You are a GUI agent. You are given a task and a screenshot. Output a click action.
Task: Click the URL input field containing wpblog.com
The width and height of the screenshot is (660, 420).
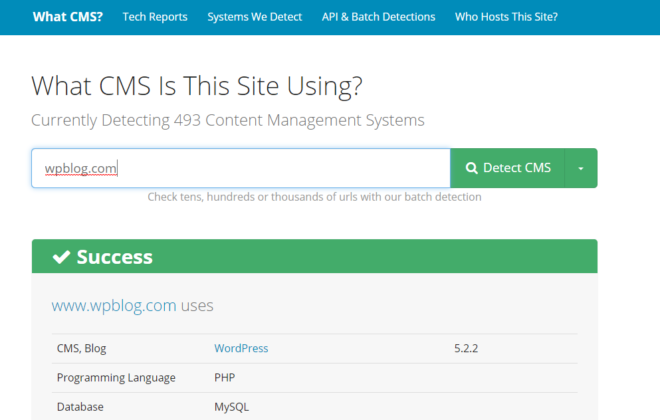click(241, 168)
